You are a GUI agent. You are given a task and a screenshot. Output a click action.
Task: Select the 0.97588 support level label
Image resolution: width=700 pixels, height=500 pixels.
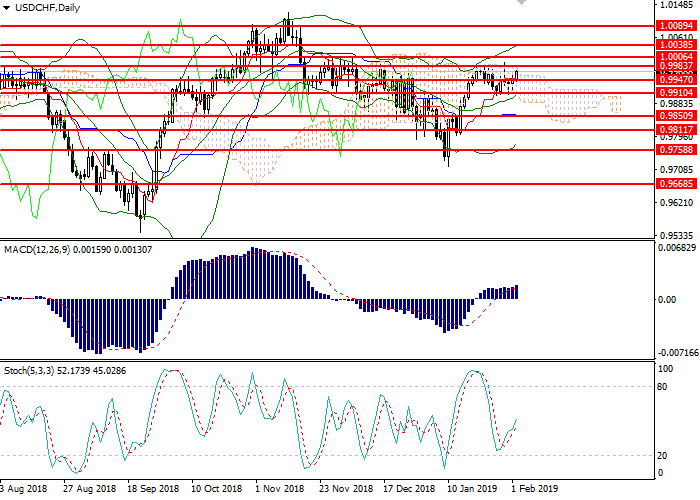pyautogui.click(x=676, y=150)
